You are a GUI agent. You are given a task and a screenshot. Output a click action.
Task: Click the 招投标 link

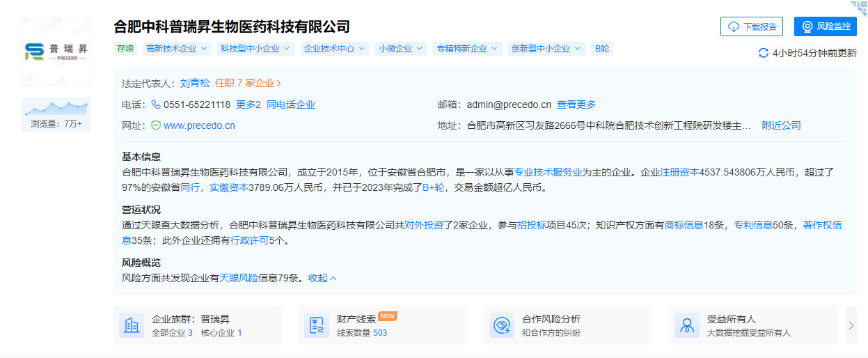(532, 225)
